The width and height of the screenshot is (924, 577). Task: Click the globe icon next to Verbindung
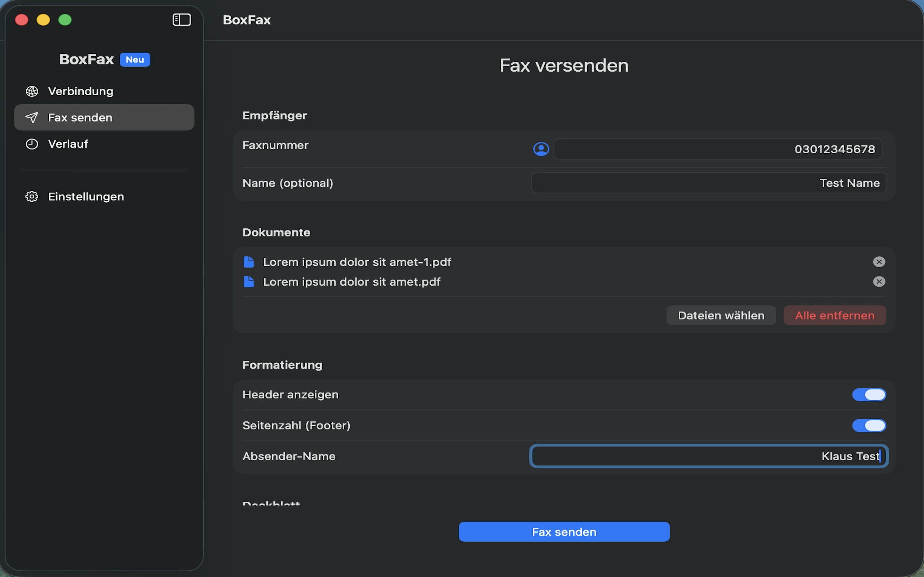click(32, 91)
